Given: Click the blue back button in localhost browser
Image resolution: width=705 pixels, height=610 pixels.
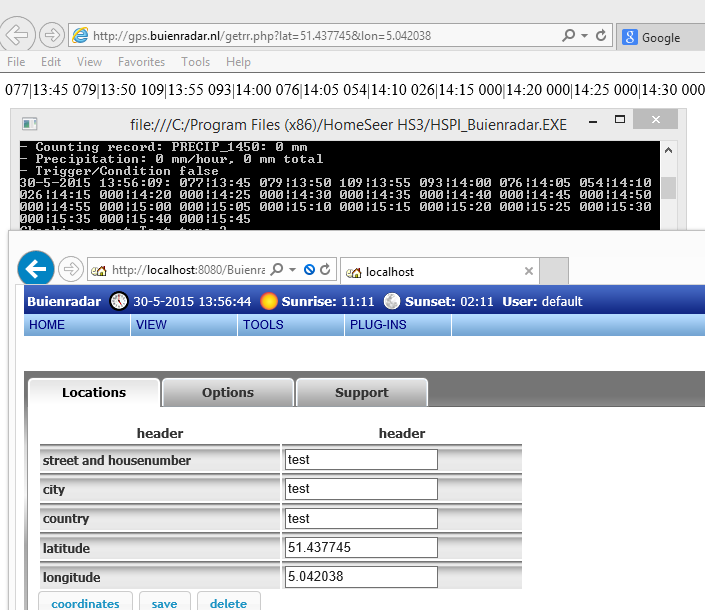Looking at the screenshot, I should coord(36,269).
